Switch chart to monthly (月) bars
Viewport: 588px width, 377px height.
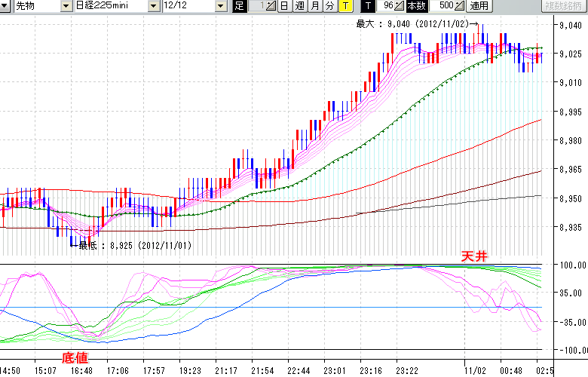(x=314, y=6)
